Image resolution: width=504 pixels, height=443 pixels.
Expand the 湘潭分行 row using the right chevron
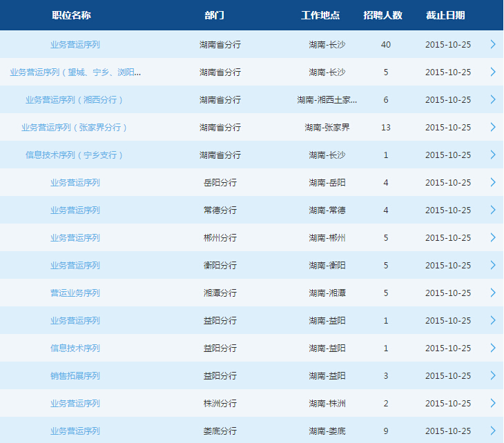point(493,293)
